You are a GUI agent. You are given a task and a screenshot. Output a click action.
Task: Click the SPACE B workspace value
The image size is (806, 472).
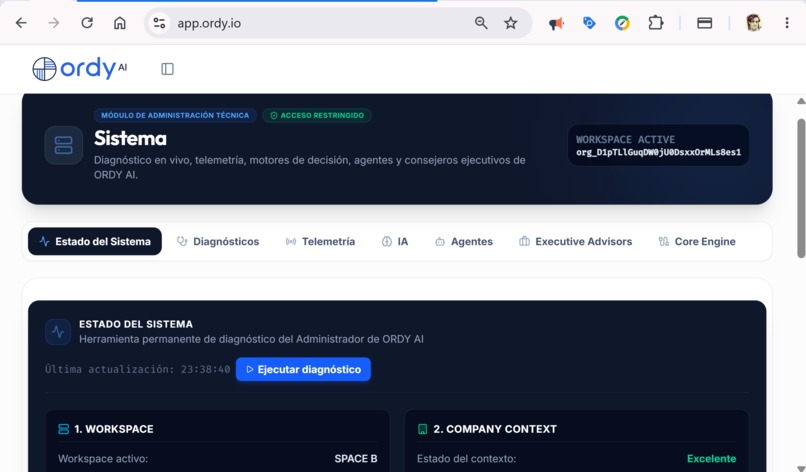(x=356, y=459)
